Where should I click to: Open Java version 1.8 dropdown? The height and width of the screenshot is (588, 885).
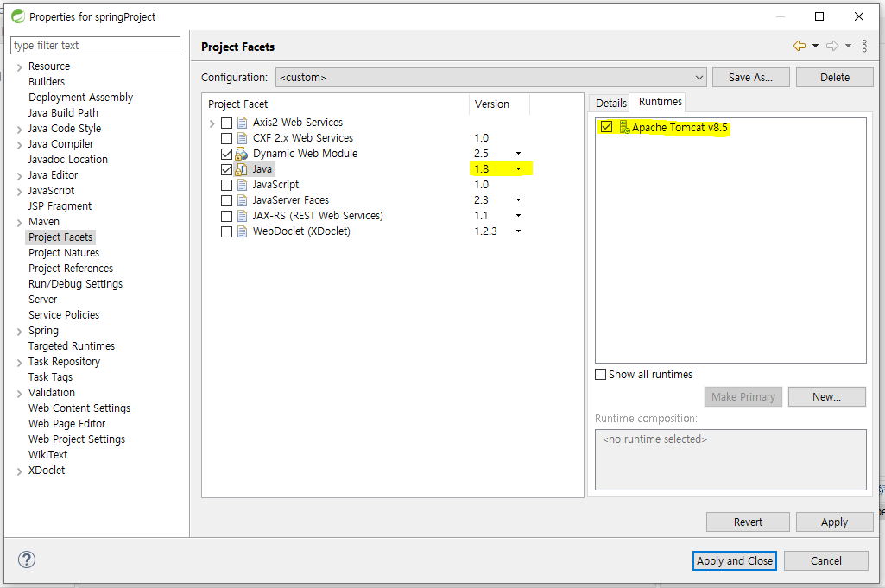[x=518, y=168]
